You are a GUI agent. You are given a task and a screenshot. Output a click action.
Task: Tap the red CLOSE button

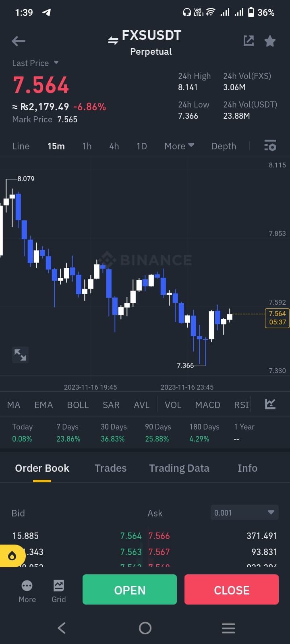pos(232,590)
